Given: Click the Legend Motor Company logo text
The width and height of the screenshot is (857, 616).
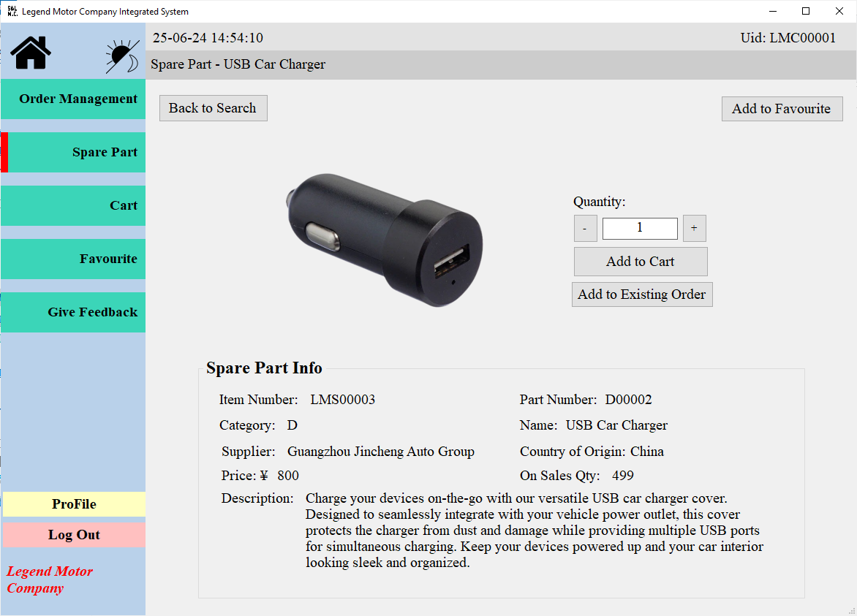Looking at the screenshot, I should (x=49, y=579).
